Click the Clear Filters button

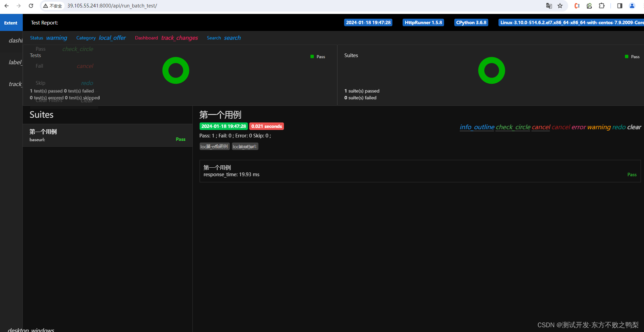coord(49,100)
